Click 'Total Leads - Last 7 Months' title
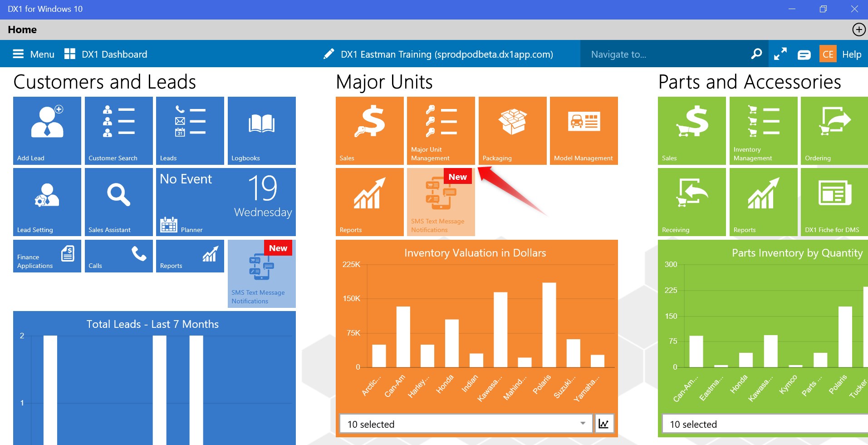Viewport: 868px width, 445px height. (x=152, y=324)
